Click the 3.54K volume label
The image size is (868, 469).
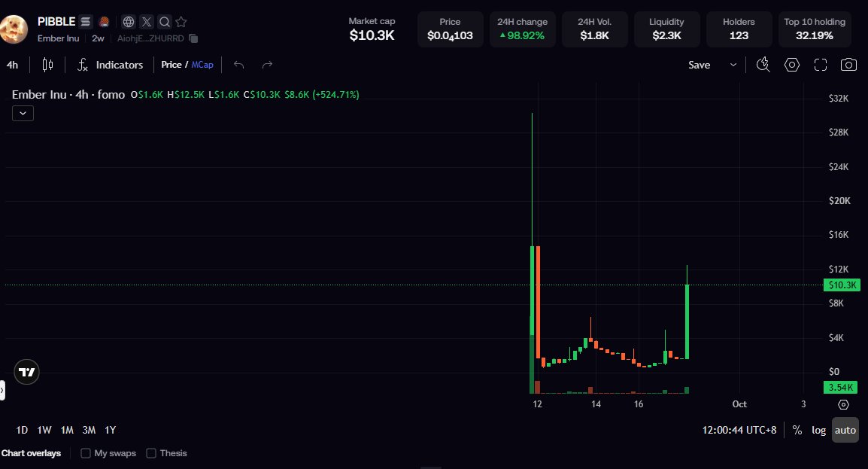(840, 388)
